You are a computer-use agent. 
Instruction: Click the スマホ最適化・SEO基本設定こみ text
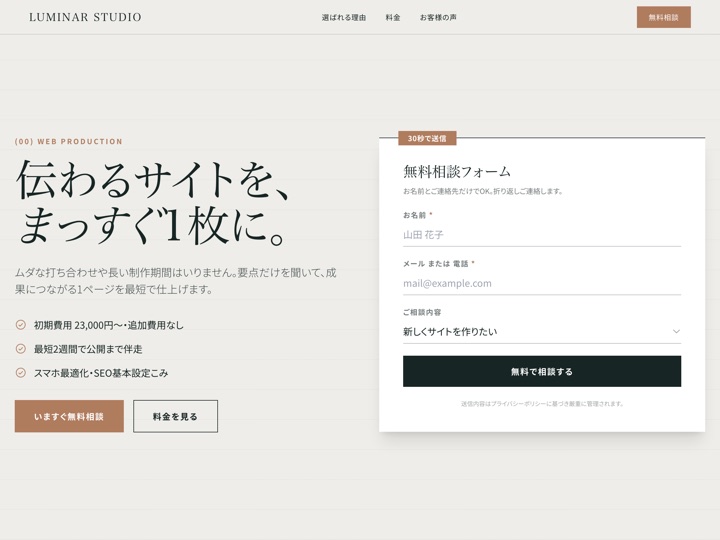(x=101, y=373)
